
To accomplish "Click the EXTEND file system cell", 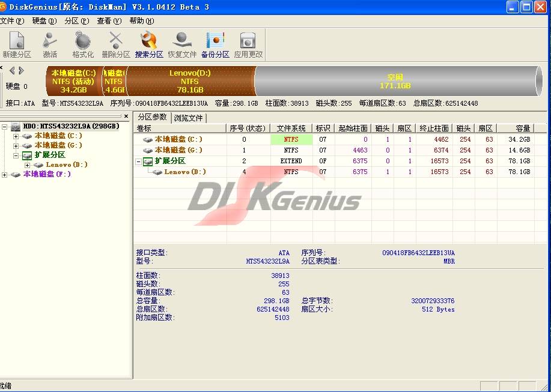I will tap(291, 161).
